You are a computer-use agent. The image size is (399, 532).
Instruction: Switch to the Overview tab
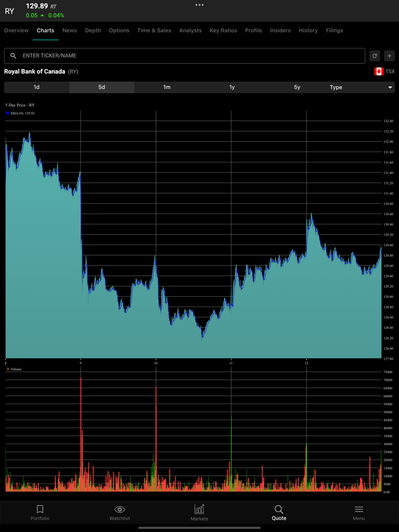coord(17,31)
